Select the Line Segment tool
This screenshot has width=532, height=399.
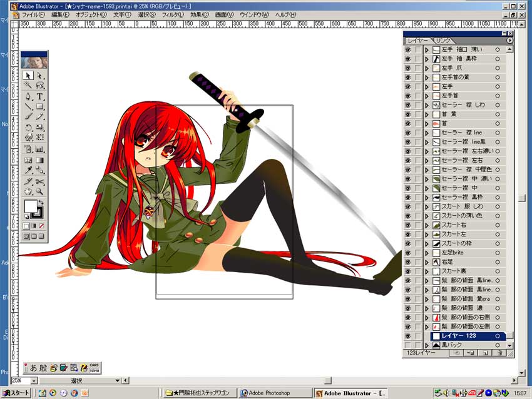29,106
